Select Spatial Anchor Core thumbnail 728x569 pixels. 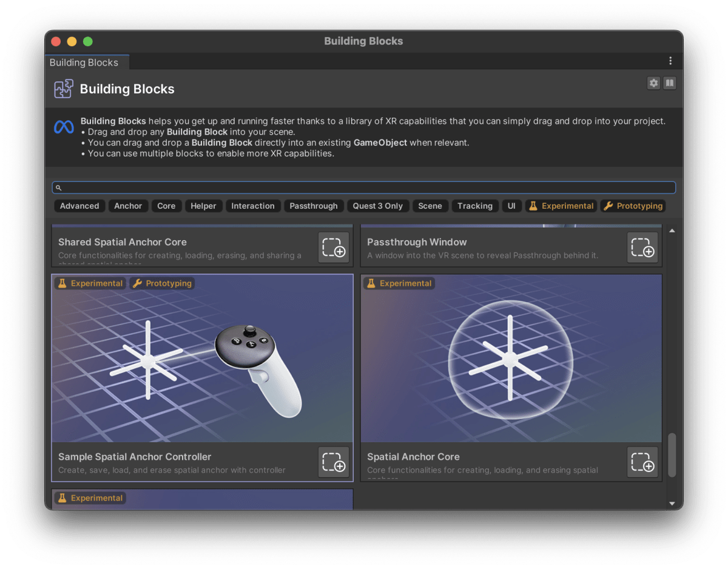[x=511, y=359]
